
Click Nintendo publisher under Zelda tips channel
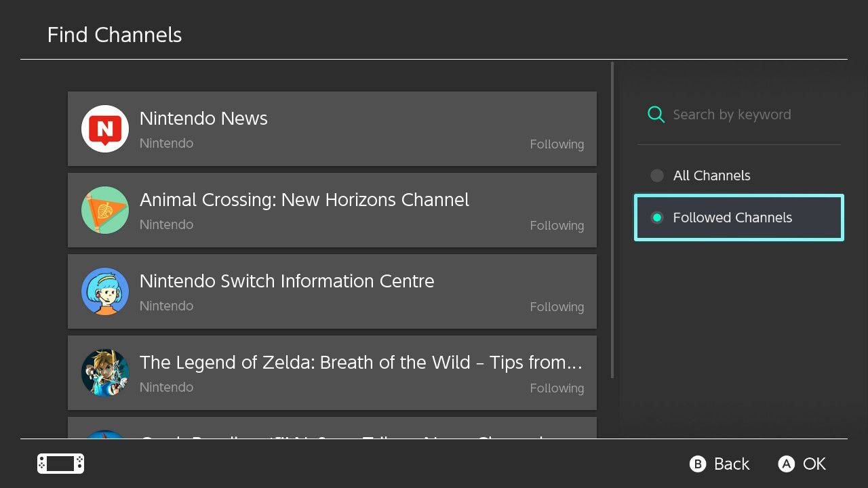coord(166,387)
